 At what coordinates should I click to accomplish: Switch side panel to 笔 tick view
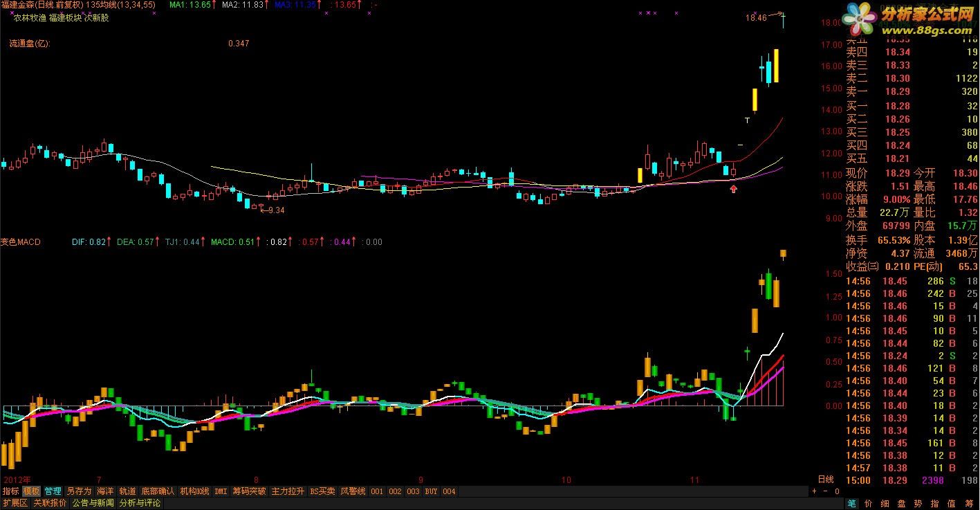pos(852,503)
